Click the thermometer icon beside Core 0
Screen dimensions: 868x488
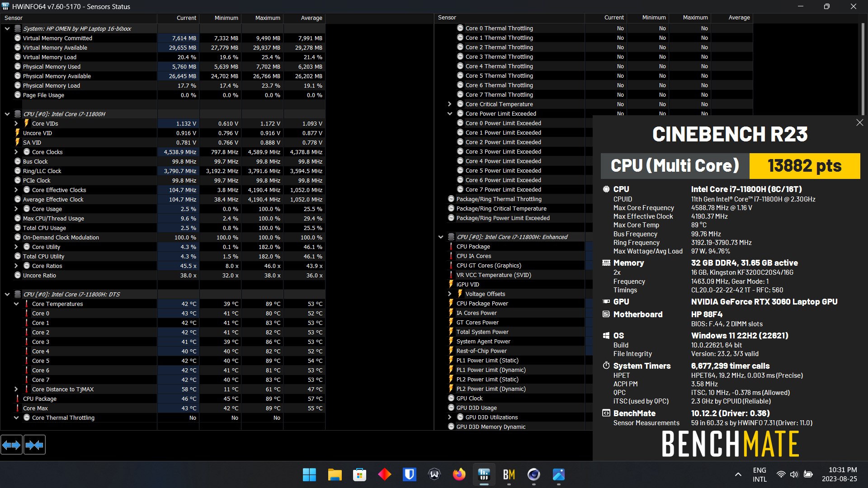27,313
